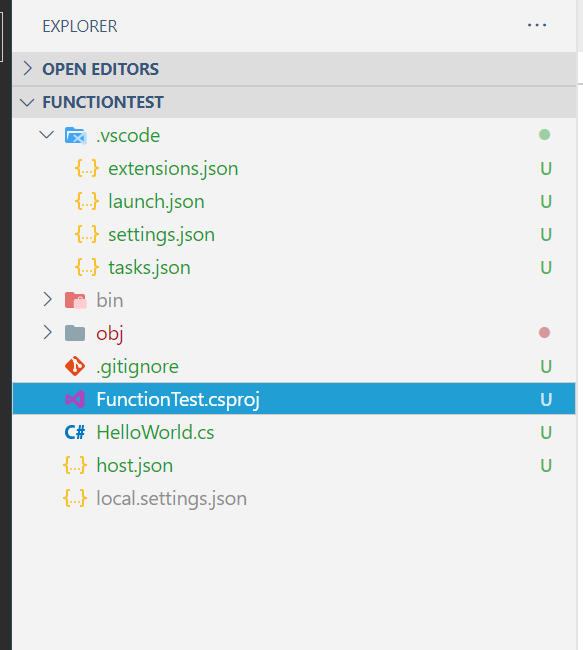Viewport: 583px width, 650px height.
Task: Expand the bin folder chevron
Action: coord(47,299)
